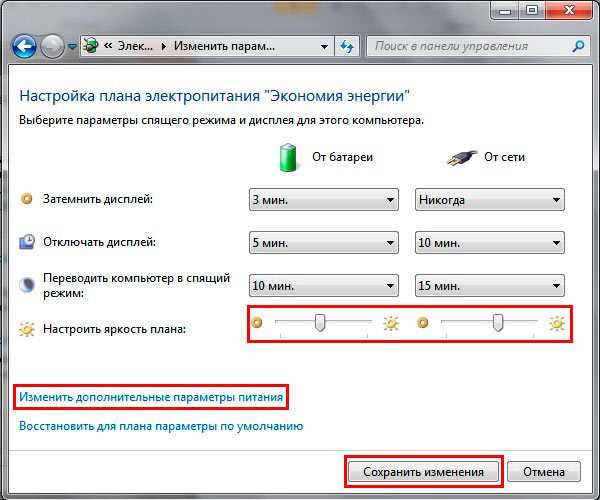The image size is (600, 500).
Task: Click Сохранить изменения button
Action: (423, 472)
